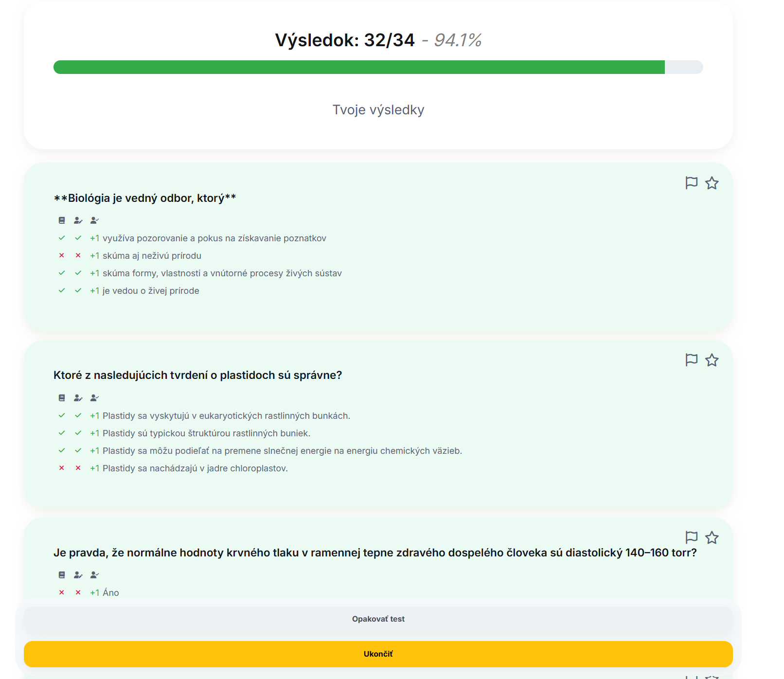Click the book icon under the plastidoch question
This screenshot has width=784, height=679.
pos(62,398)
